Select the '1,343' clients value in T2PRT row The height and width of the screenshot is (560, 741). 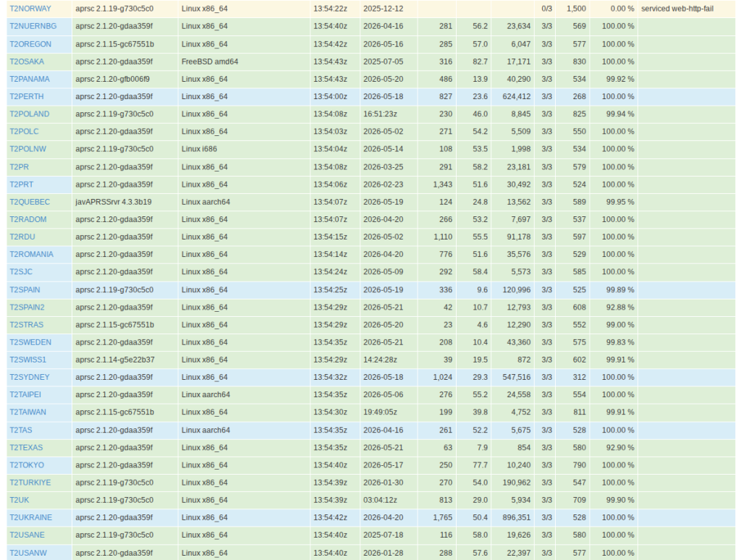click(x=442, y=184)
